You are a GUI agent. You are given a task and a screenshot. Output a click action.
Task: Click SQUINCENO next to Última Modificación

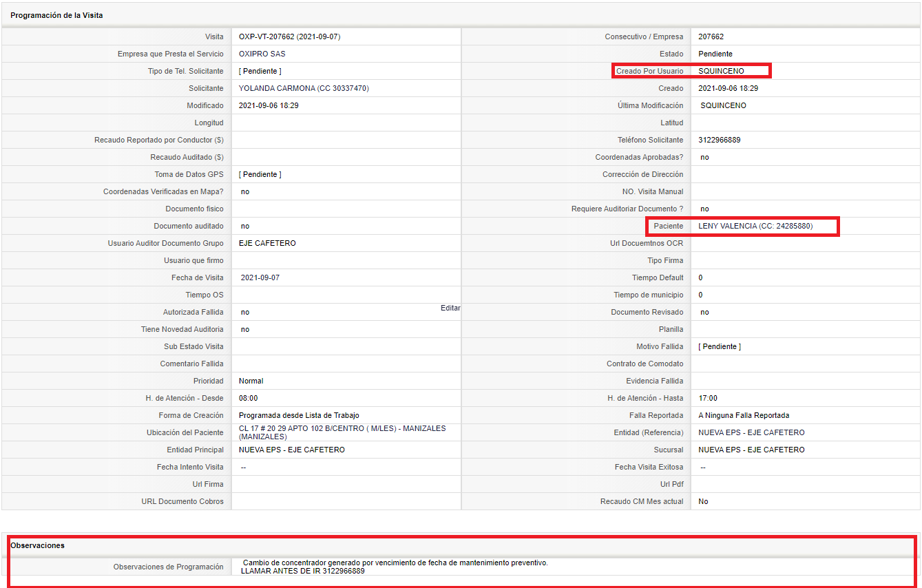[x=723, y=105]
